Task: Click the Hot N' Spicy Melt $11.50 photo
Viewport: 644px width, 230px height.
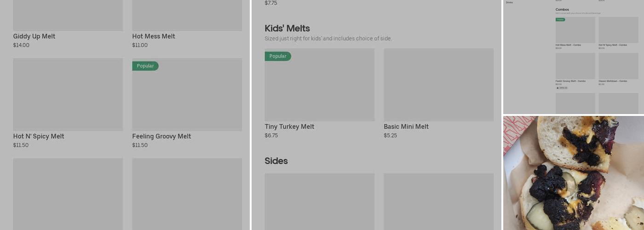Action: 68,94
